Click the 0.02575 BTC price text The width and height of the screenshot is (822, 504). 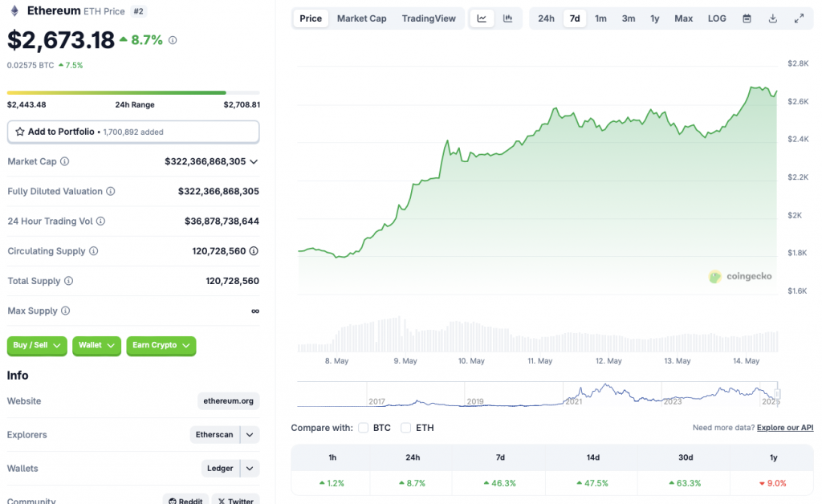31,66
